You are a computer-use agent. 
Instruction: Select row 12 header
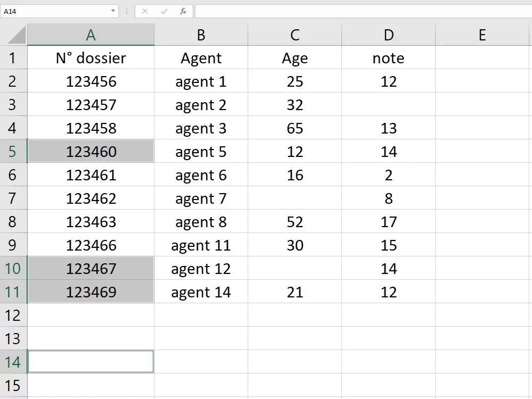coord(13,315)
